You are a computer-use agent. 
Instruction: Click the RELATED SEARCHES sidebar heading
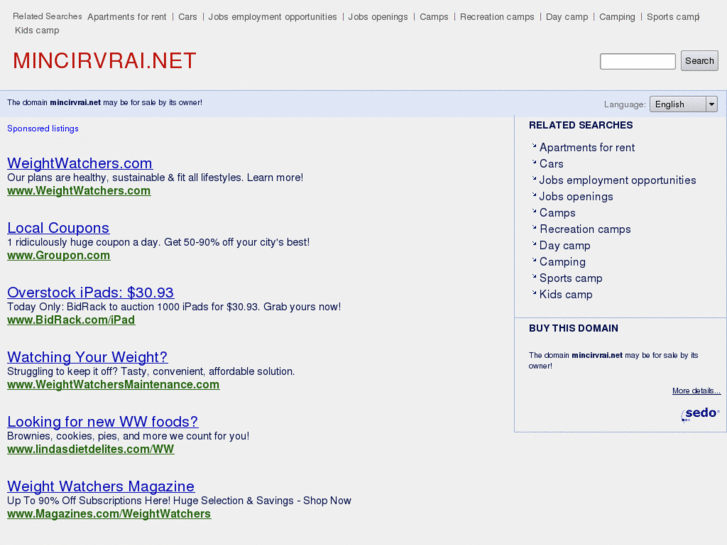(580, 125)
